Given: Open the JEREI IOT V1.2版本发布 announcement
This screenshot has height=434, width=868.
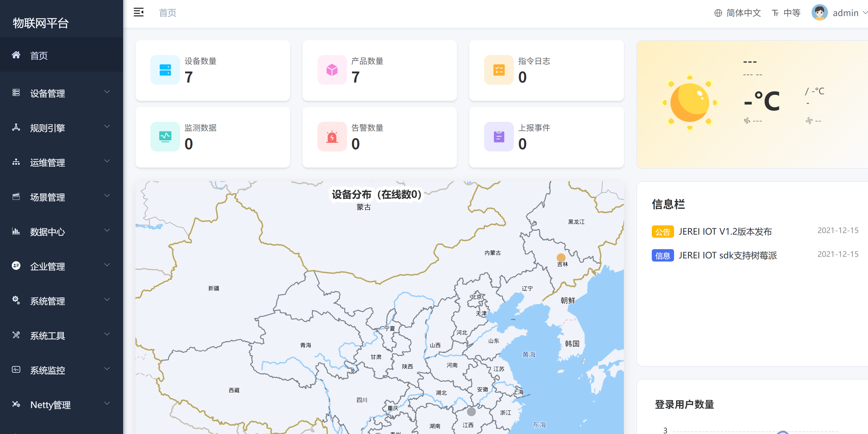Looking at the screenshot, I should [x=725, y=231].
